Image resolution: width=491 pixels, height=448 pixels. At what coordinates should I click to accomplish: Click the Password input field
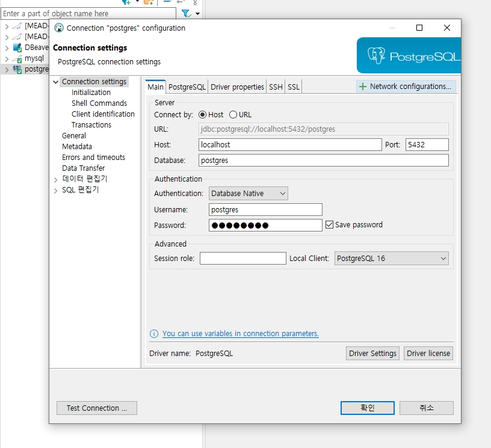point(265,226)
